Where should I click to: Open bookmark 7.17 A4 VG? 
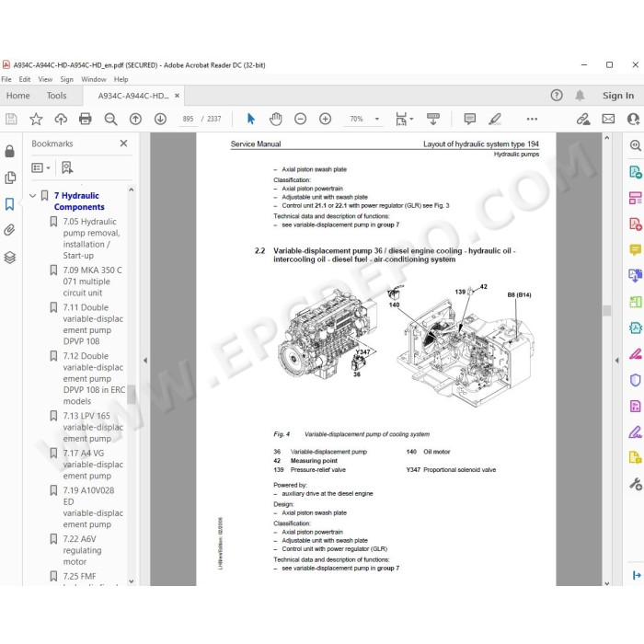coord(93,465)
